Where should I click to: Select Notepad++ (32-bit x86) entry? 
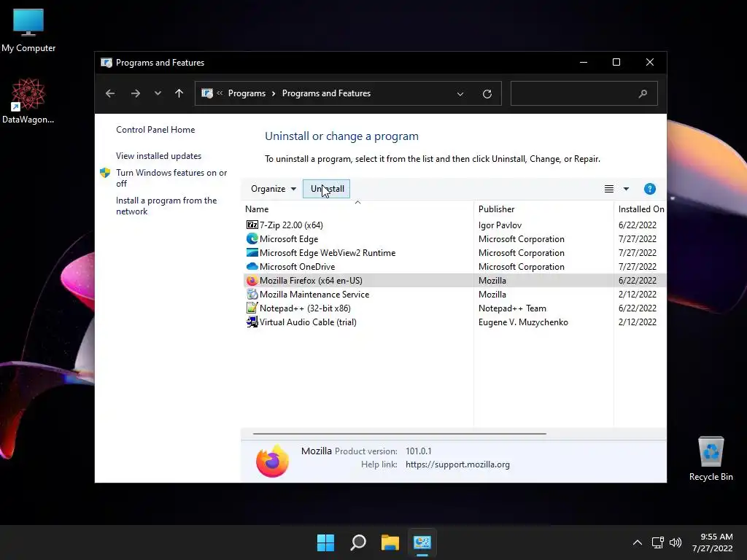[305, 308]
